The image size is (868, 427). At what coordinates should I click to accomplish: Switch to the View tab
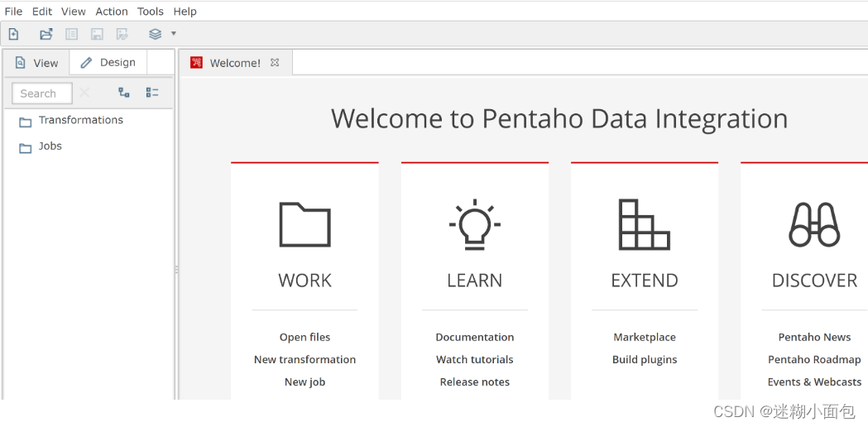(36, 63)
